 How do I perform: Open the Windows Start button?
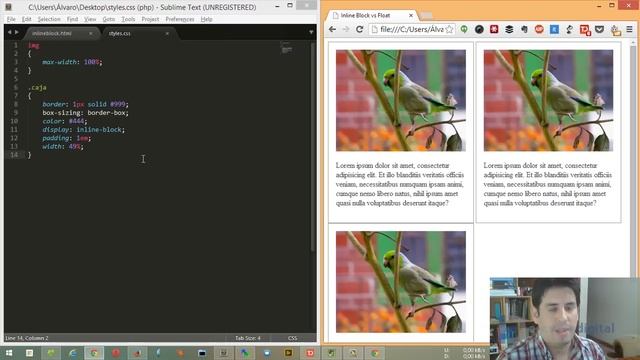9,353
